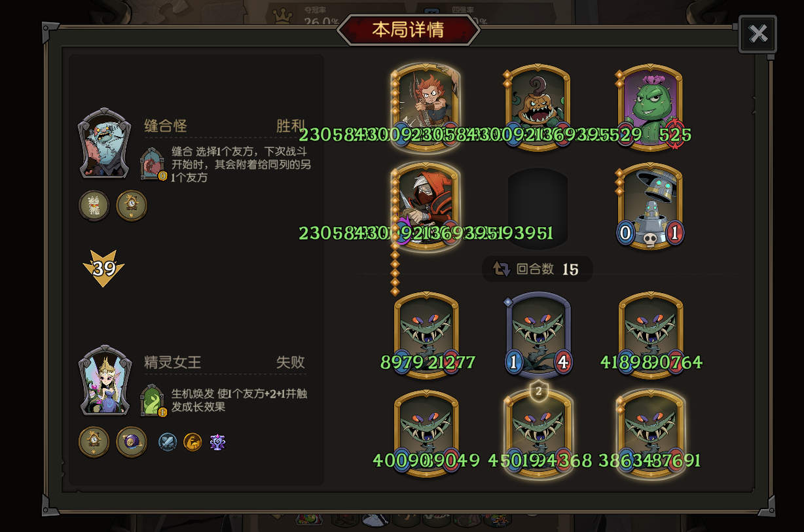Click the 缝合怪 hero portrait
The image size is (804, 532).
[105, 143]
